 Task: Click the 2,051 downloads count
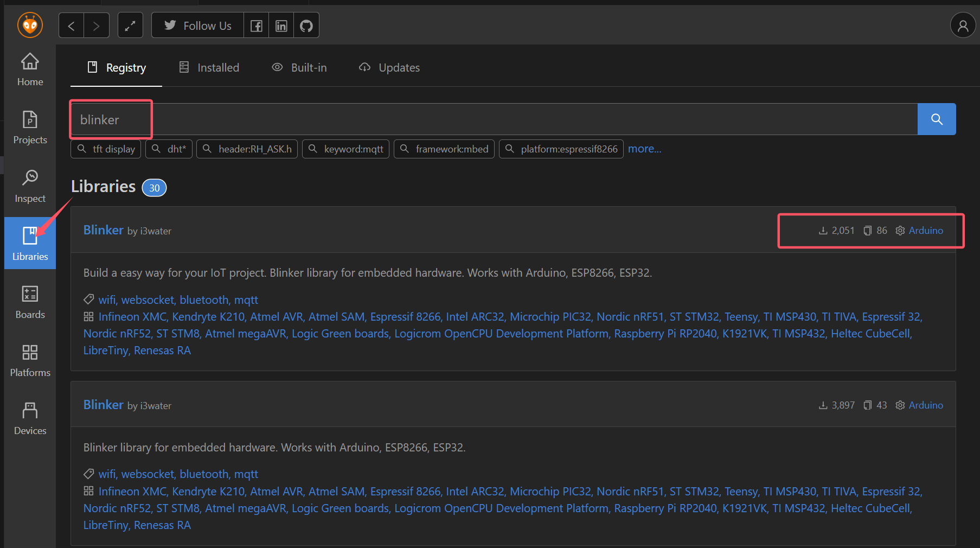tap(837, 231)
